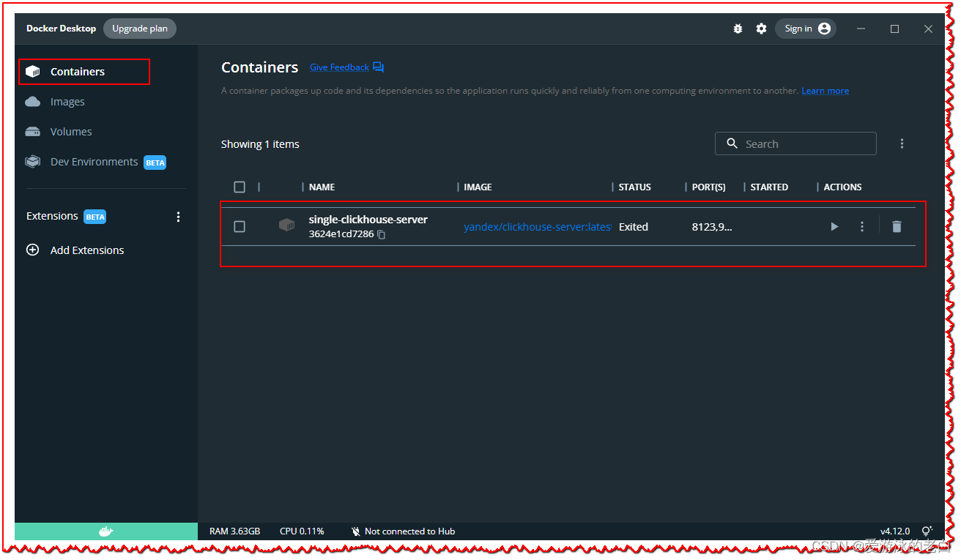961x560 pixels.
Task: Click the 8123,9... ports value
Action: coord(712,227)
